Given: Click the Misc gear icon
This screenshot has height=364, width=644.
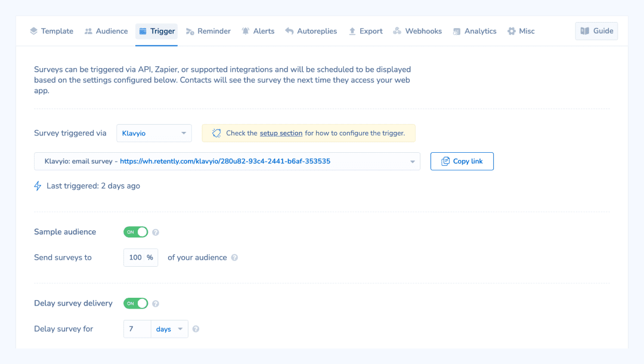Looking at the screenshot, I should pos(512,31).
